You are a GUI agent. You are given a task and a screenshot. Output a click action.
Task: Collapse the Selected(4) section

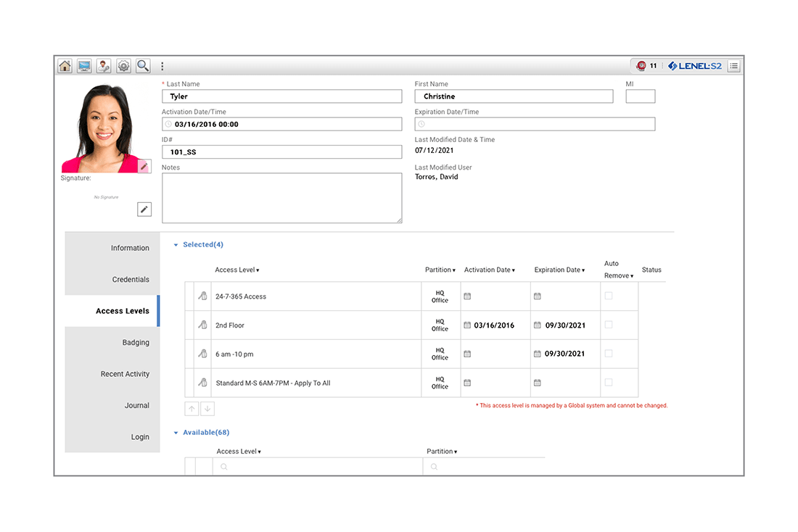click(x=176, y=245)
